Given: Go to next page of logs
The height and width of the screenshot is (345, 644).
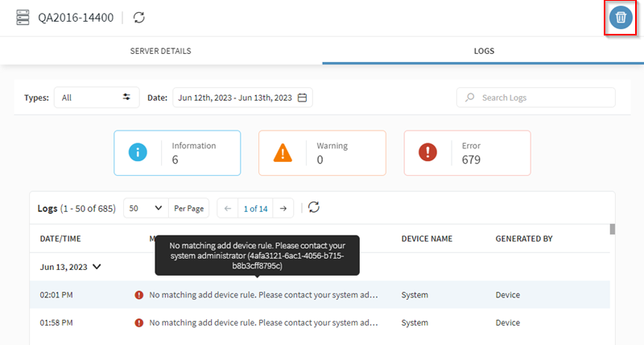Looking at the screenshot, I should pos(283,208).
